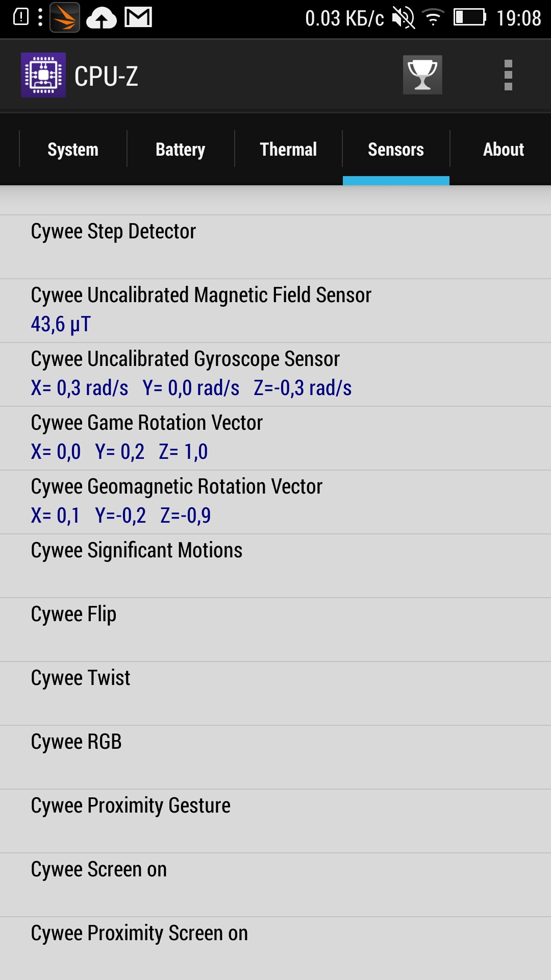Switch to the Battery tab
Viewport: 551px width, 980px height.
pyautogui.click(x=181, y=149)
